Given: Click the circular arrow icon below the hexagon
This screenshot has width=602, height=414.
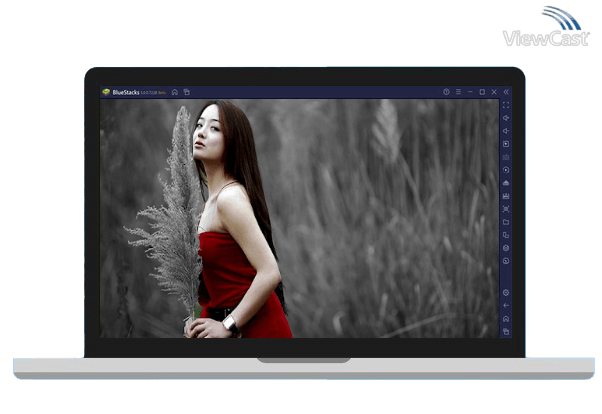Looking at the screenshot, I should coord(506,261).
